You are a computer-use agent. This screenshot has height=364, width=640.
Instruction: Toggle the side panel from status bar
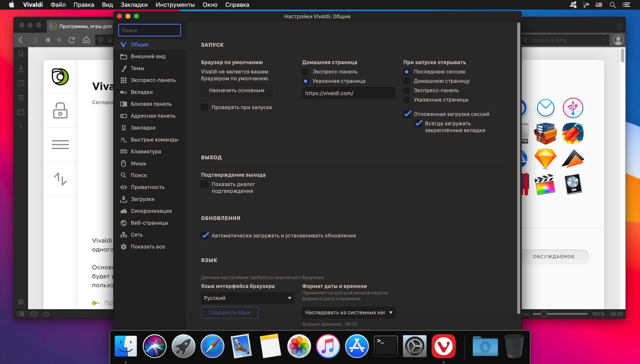(21, 314)
